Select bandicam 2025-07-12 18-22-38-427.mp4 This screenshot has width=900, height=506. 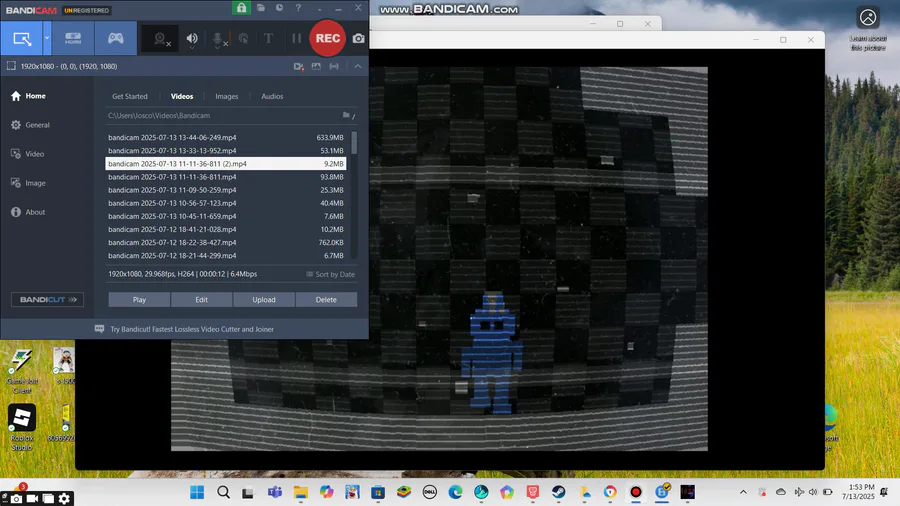pos(226,243)
